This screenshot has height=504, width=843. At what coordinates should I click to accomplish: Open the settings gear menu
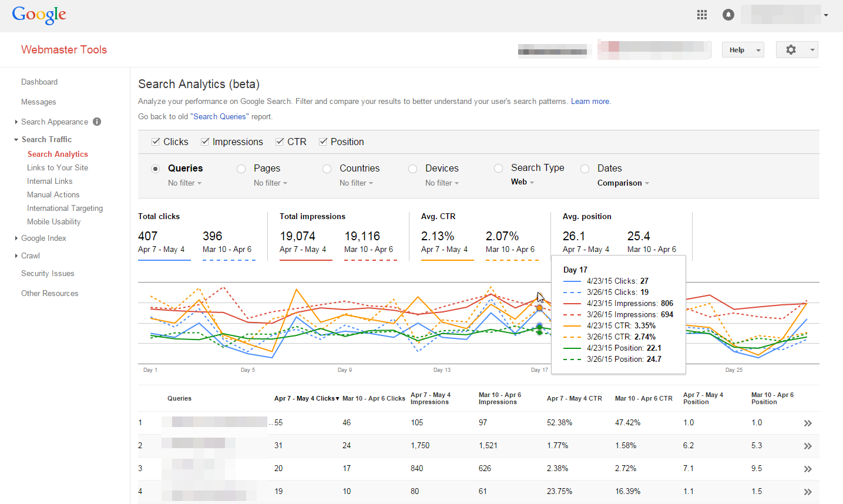[797, 50]
